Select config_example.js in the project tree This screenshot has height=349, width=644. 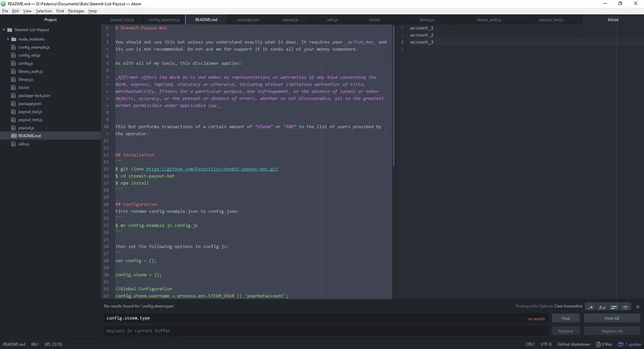click(34, 47)
